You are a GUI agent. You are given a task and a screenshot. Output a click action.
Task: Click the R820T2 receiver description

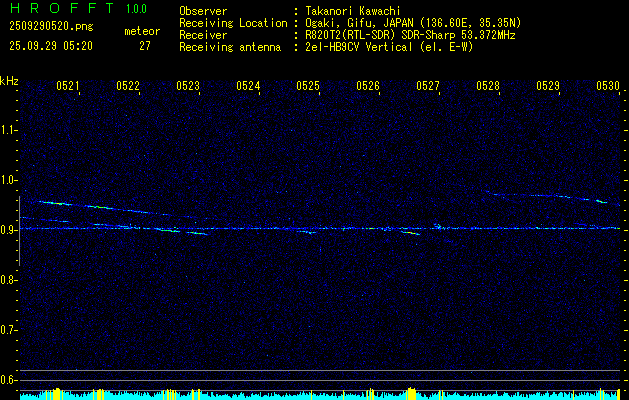pyautogui.click(x=410, y=34)
